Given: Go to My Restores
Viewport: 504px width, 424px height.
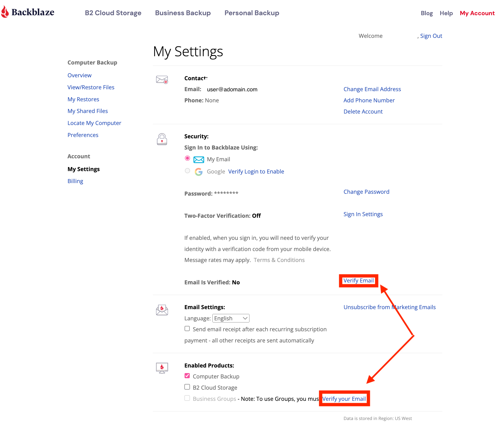Looking at the screenshot, I should [x=83, y=99].
